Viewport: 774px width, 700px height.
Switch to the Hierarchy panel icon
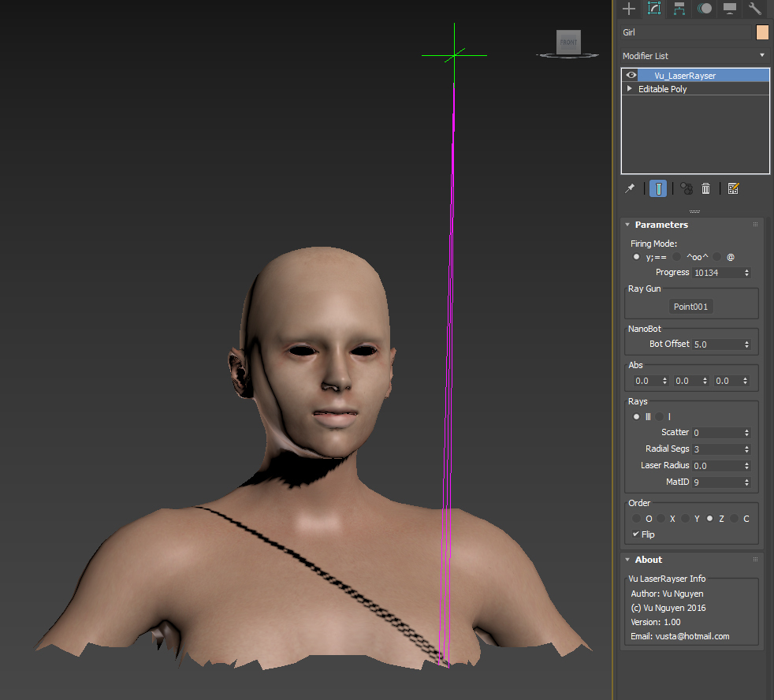[x=679, y=9]
